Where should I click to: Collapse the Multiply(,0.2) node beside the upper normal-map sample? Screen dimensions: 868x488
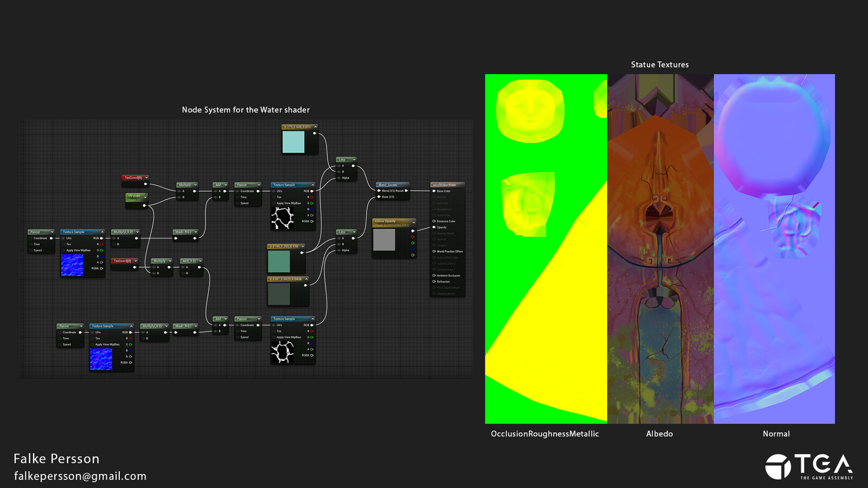point(137,232)
